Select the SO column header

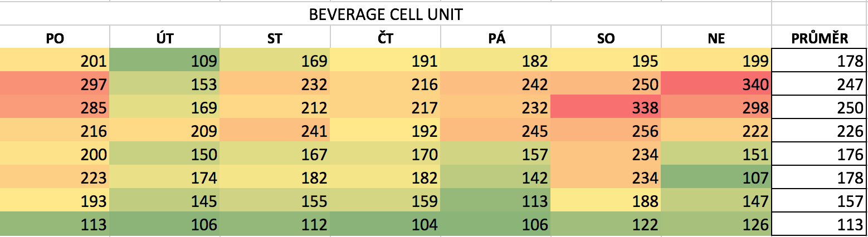606,38
